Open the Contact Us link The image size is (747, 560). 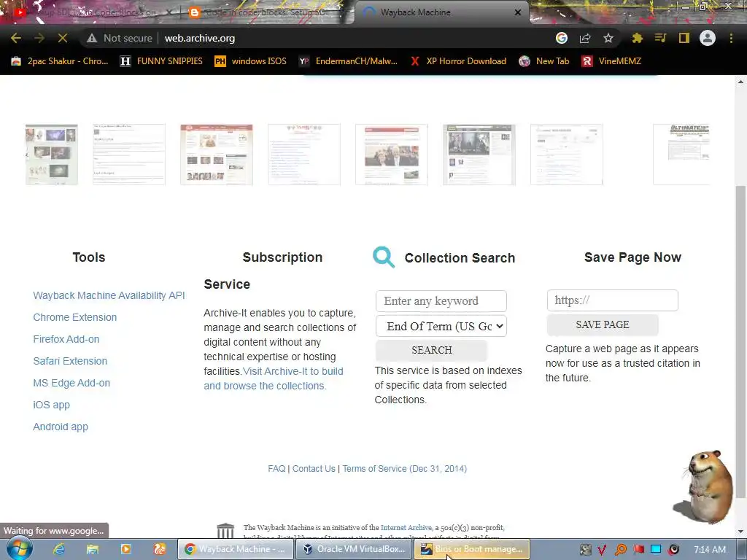(314, 469)
